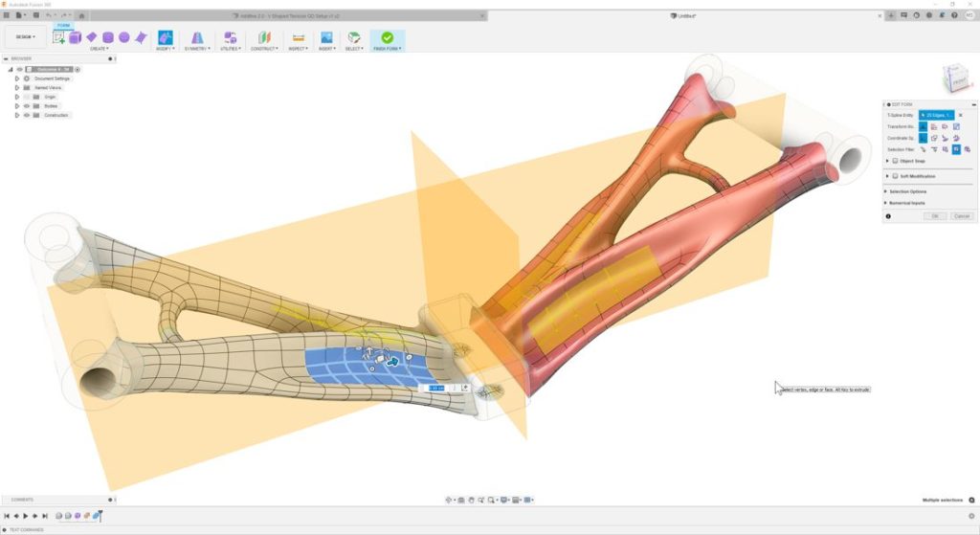Open the data panel grid icon
Screen dimensions: 980x535
pyautogui.click(x=7, y=15)
